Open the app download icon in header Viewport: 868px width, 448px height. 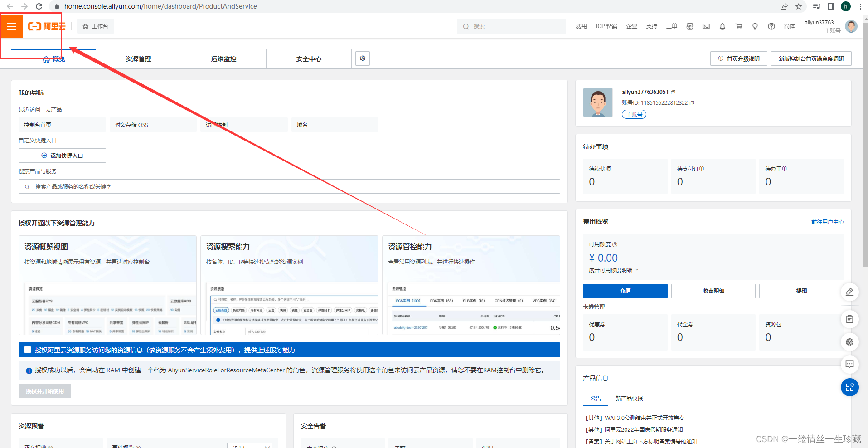point(690,26)
